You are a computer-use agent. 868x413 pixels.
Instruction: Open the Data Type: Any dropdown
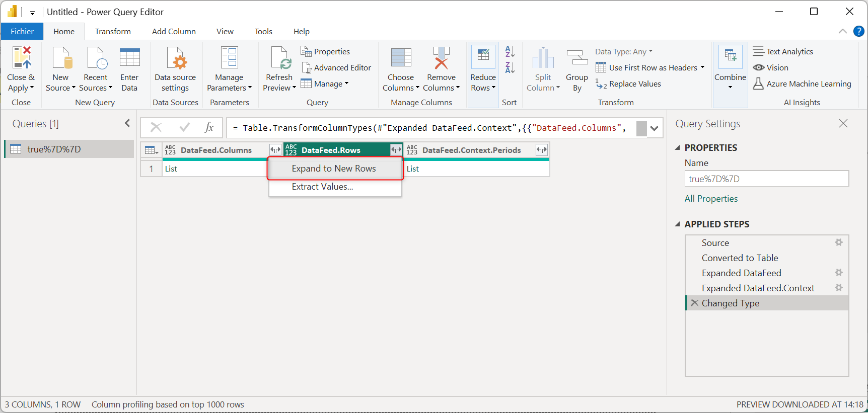[x=624, y=51]
